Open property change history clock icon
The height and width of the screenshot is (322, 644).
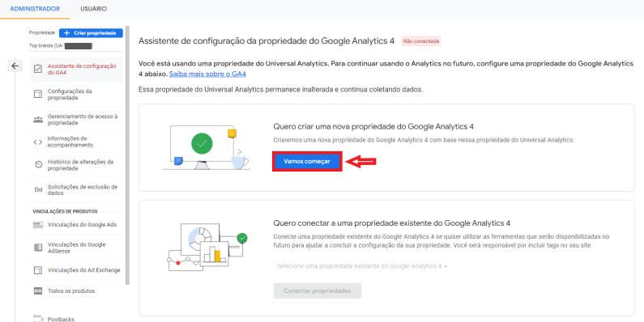38,165
